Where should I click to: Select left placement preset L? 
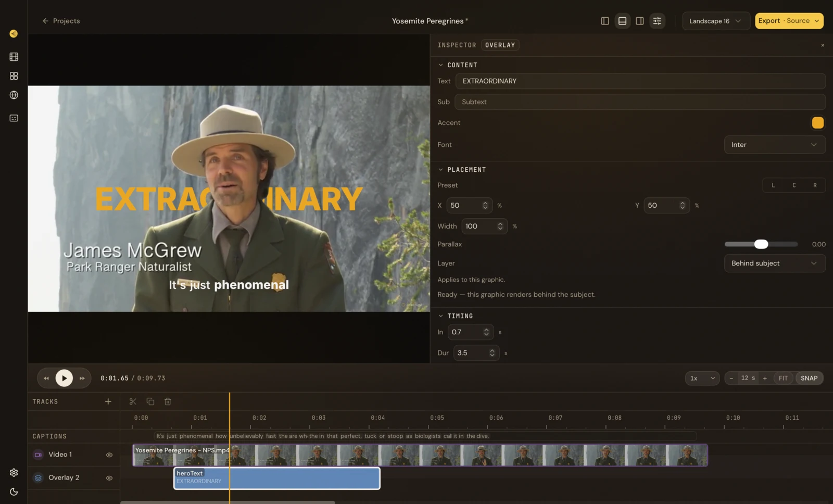click(x=773, y=185)
